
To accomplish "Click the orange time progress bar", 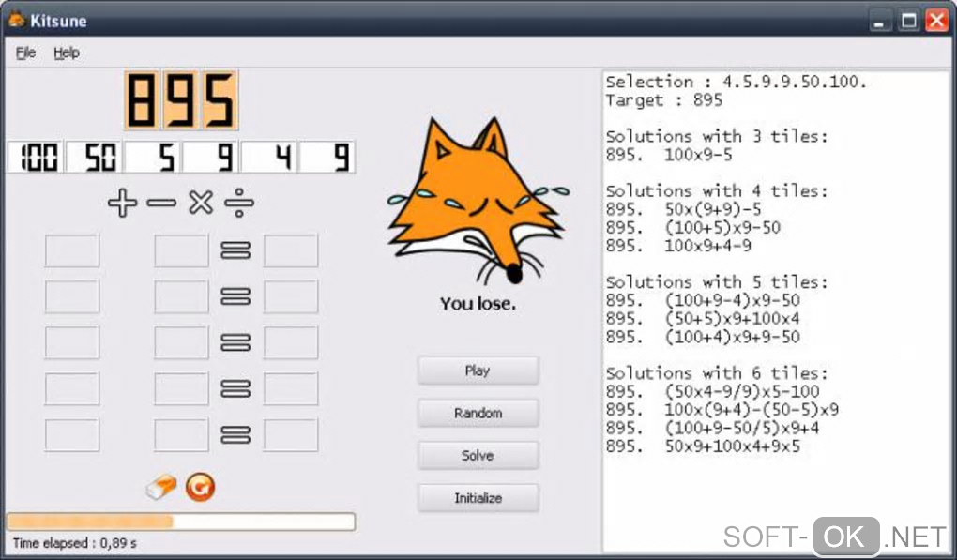I will tap(181, 522).
